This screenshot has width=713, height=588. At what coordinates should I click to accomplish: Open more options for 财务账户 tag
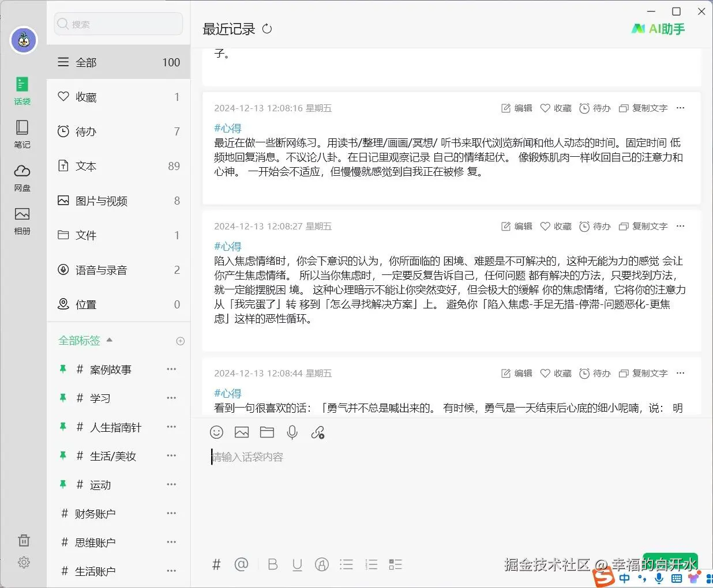click(171, 513)
